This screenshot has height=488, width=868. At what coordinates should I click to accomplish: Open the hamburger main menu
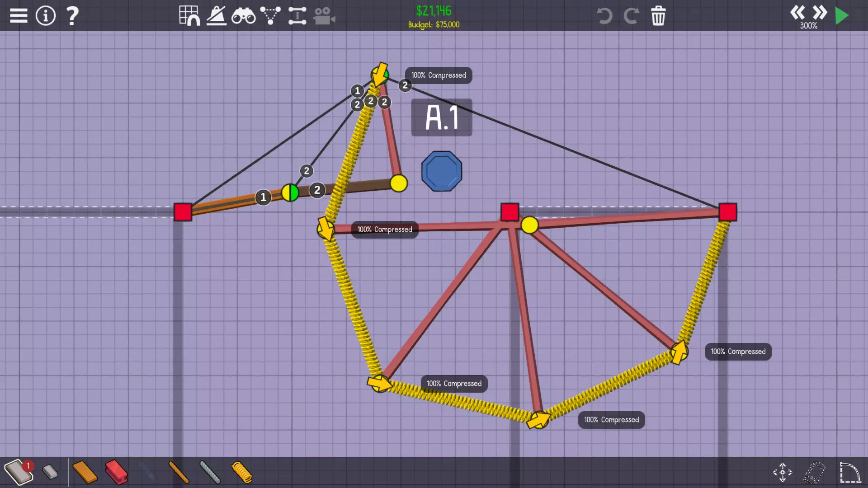pyautogui.click(x=19, y=16)
